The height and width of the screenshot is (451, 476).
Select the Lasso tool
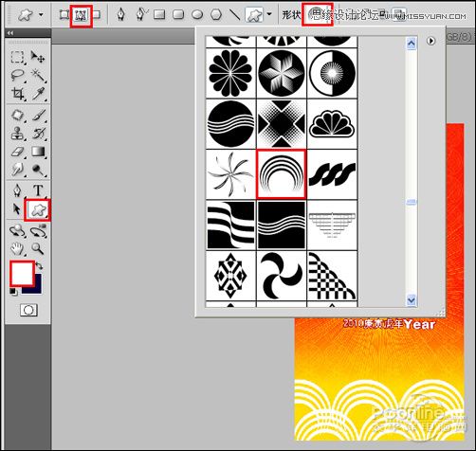point(17,75)
